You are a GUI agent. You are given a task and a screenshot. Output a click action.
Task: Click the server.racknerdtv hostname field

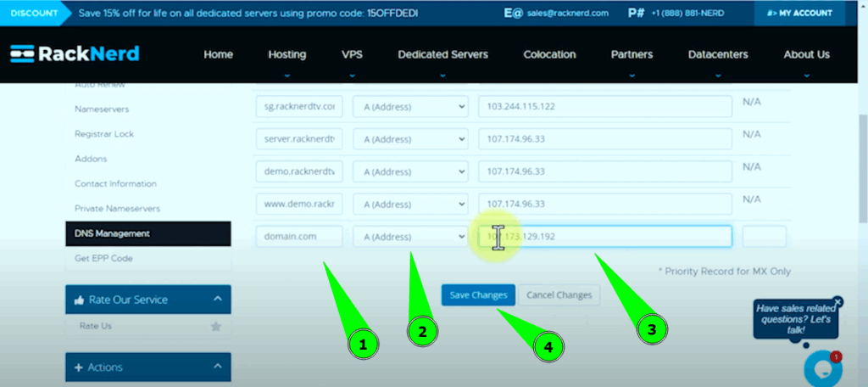(x=299, y=138)
